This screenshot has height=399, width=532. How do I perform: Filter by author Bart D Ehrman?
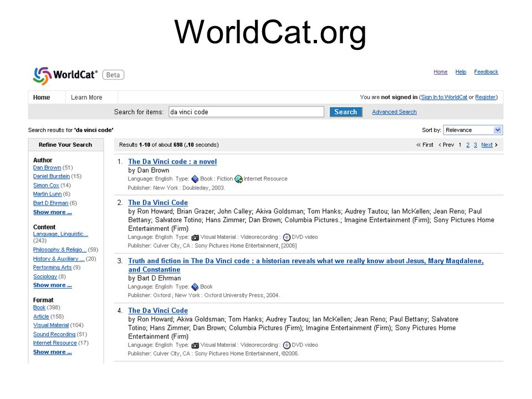[x=50, y=203]
